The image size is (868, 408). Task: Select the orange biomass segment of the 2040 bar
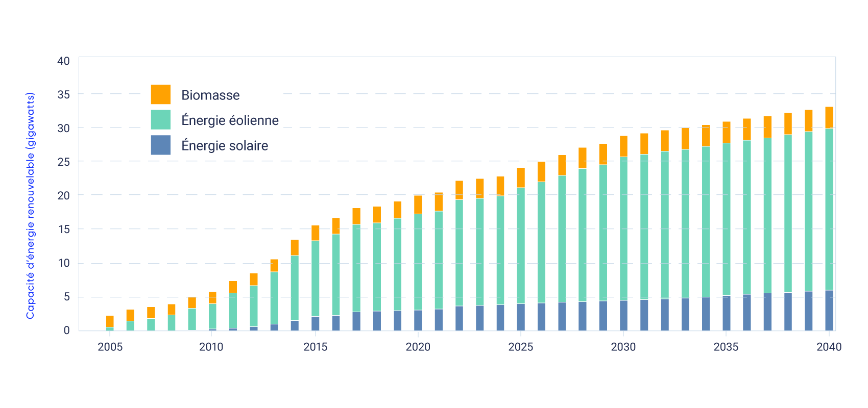point(829,118)
